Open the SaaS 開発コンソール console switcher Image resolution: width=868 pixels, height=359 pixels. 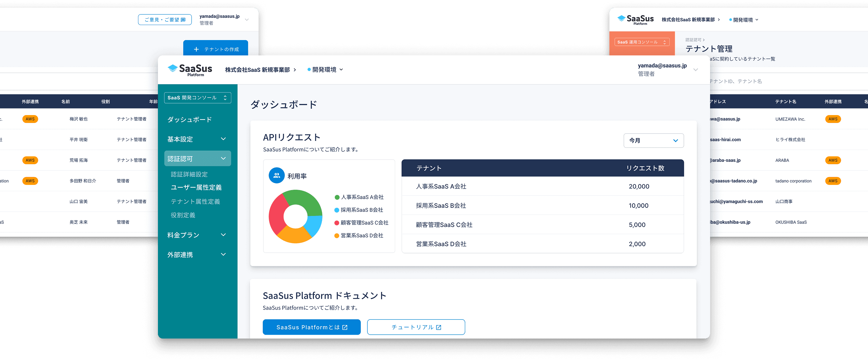tap(197, 98)
